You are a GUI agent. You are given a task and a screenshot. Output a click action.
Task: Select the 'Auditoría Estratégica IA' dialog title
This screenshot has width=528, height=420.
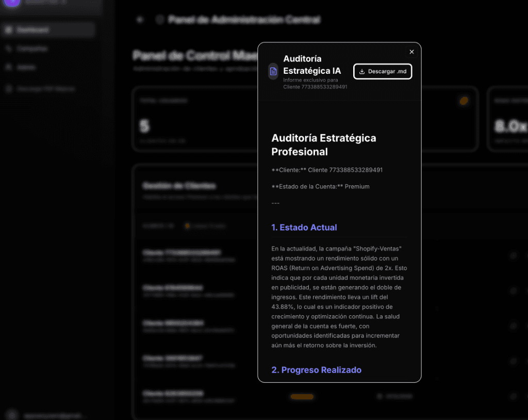(312, 64)
